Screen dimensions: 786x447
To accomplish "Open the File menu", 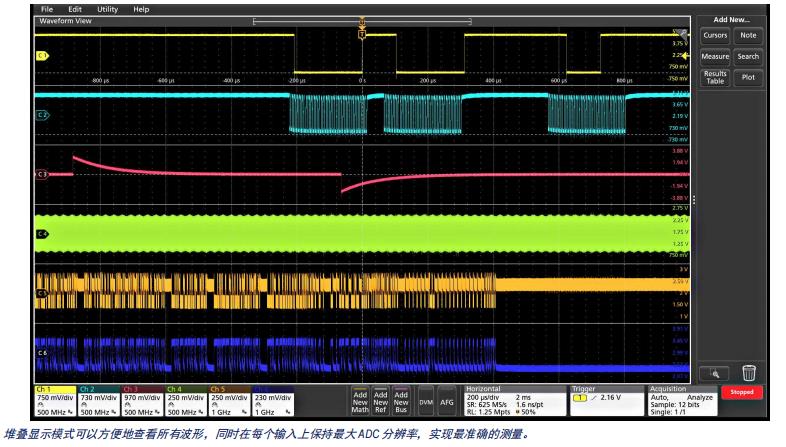I will click(x=47, y=8).
